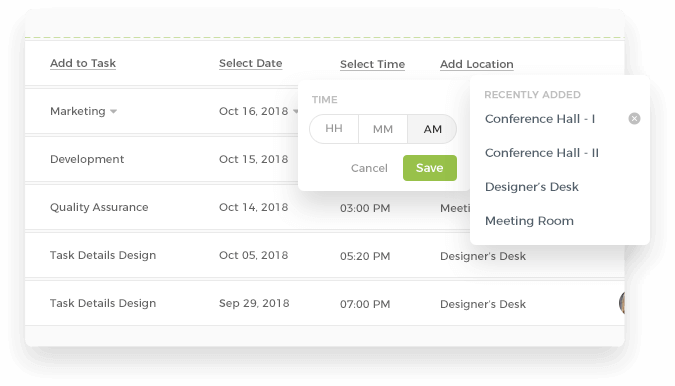The height and width of the screenshot is (386, 675).
Task: Select Designer's Desk from recently added
Action: tap(532, 187)
